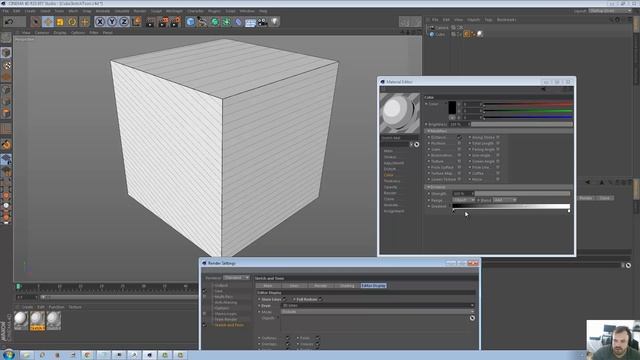This screenshot has width=640, height=360.
Task: Enable Facing Angle modifier checkbox
Action: pos(498,149)
